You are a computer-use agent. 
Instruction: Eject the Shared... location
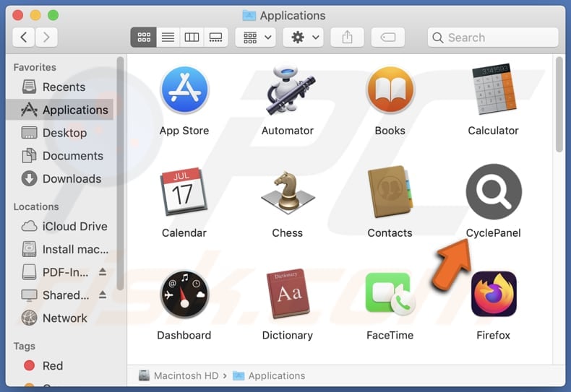point(103,295)
